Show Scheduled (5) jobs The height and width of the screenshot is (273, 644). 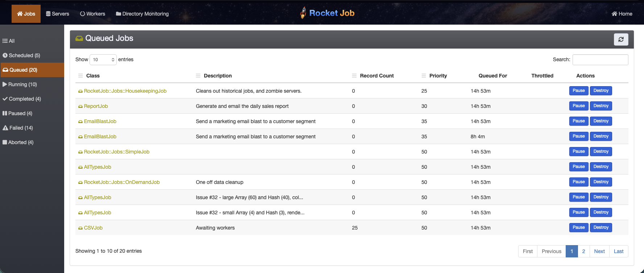coord(32,55)
